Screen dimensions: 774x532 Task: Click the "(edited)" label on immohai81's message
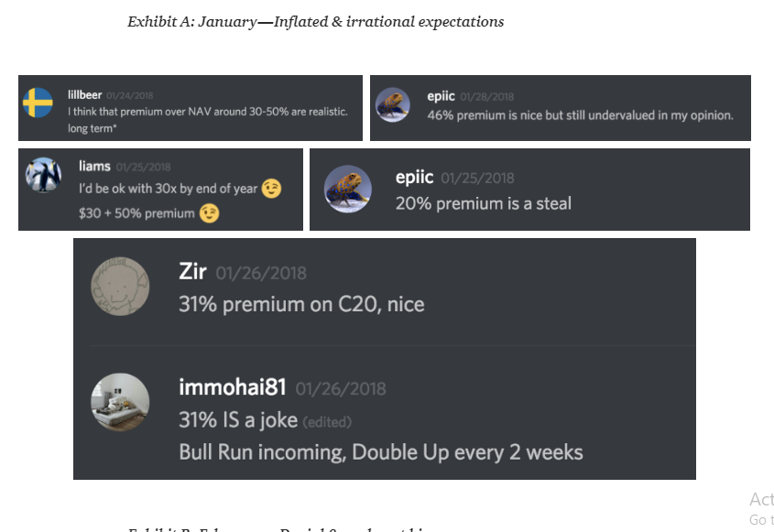point(327,421)
